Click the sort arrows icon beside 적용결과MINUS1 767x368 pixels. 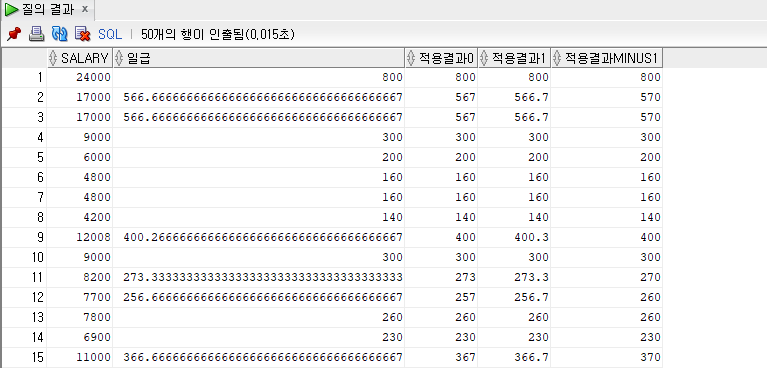[558, 58]
